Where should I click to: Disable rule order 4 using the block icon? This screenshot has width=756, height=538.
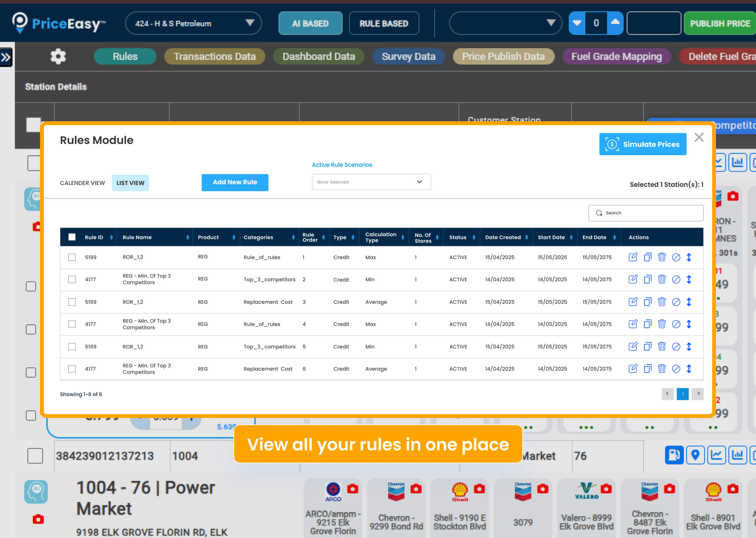676,324
